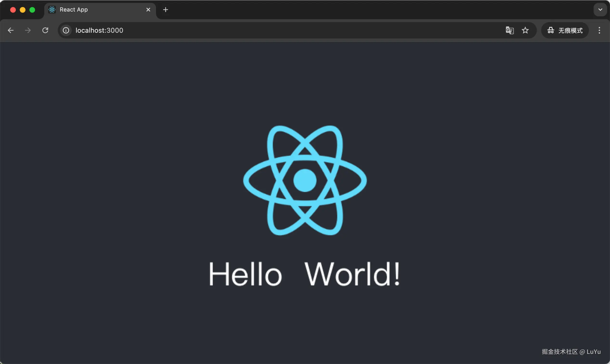Click the 无痕模式 incognito button

tap(565, 30)
